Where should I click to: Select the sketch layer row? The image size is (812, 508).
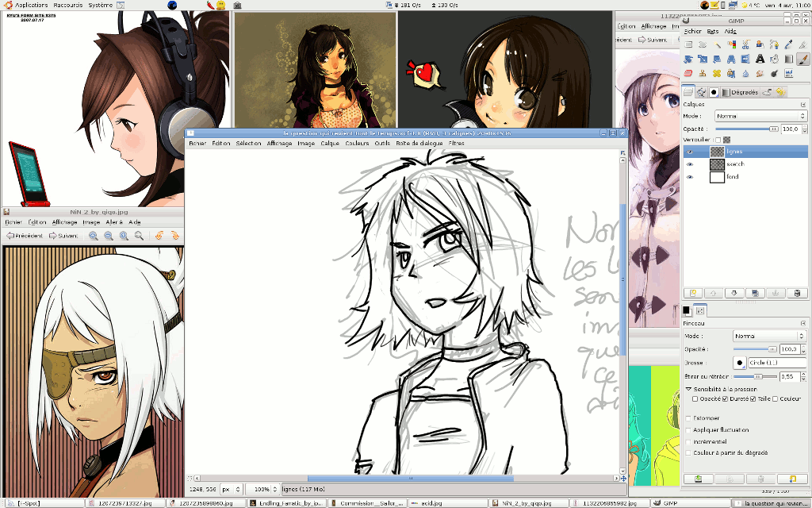[x=745, y=164]
